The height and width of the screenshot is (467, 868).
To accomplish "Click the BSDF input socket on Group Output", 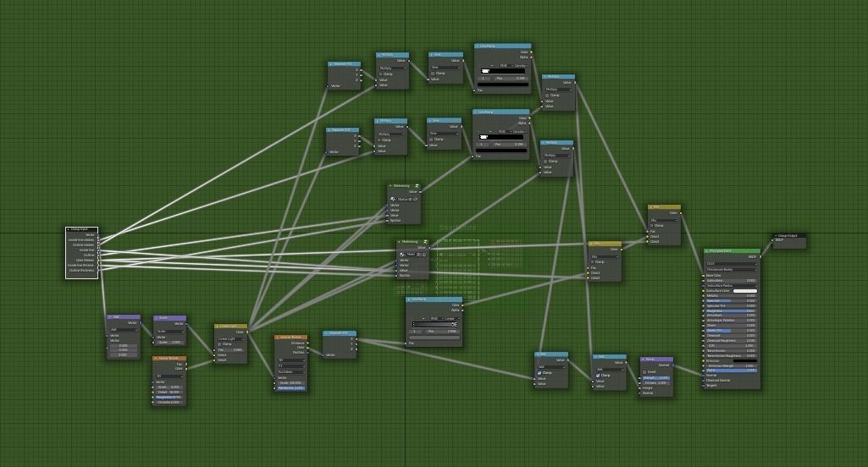I will [772, 240].
